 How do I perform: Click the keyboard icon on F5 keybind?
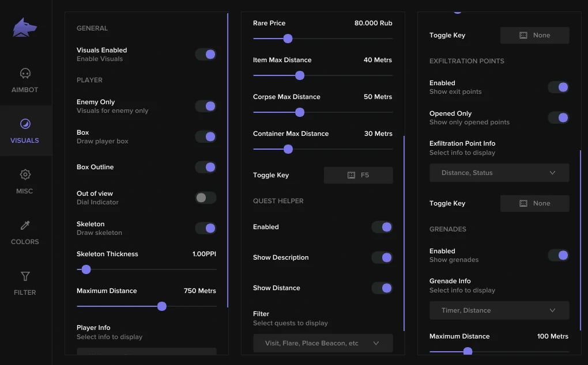[x=351, y=175]
